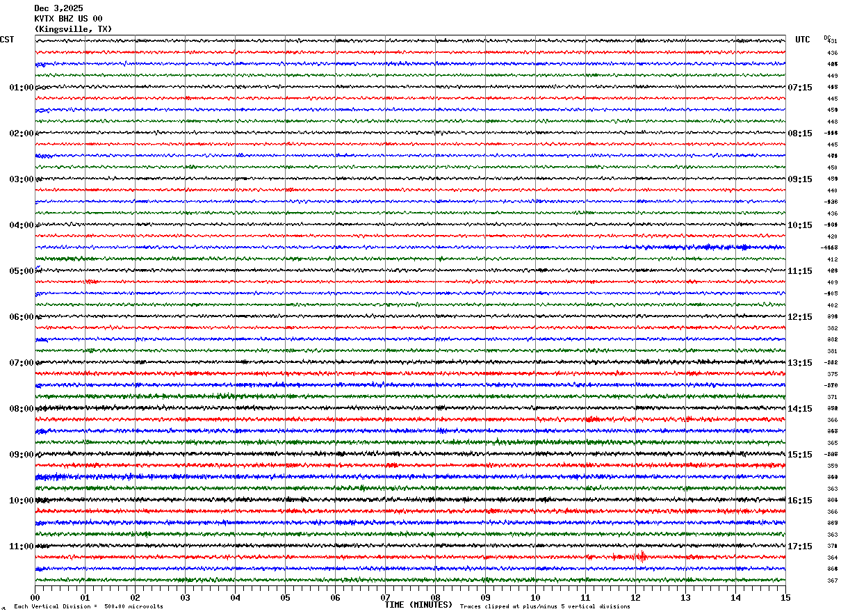The image size is (841, 616).
Task: Click the 09:15 UTC time label
Action: pyautogui.click(x=799, y=179)
